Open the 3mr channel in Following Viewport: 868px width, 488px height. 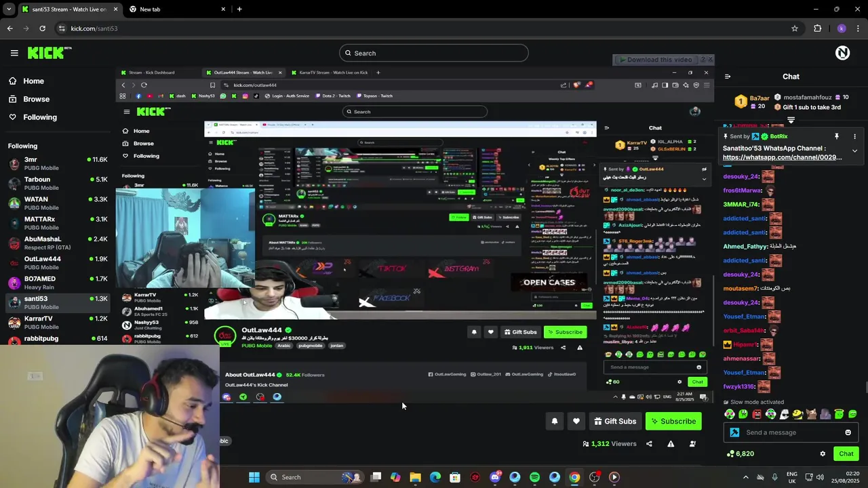point(57,163)
